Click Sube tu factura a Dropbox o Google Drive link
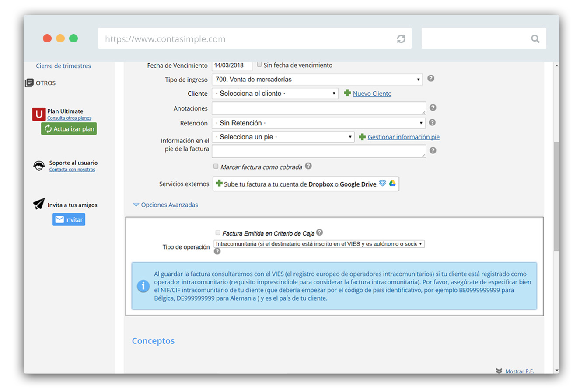Image resolution: width=580 pixels, height=392 pixels. click(x=300, y=184)
